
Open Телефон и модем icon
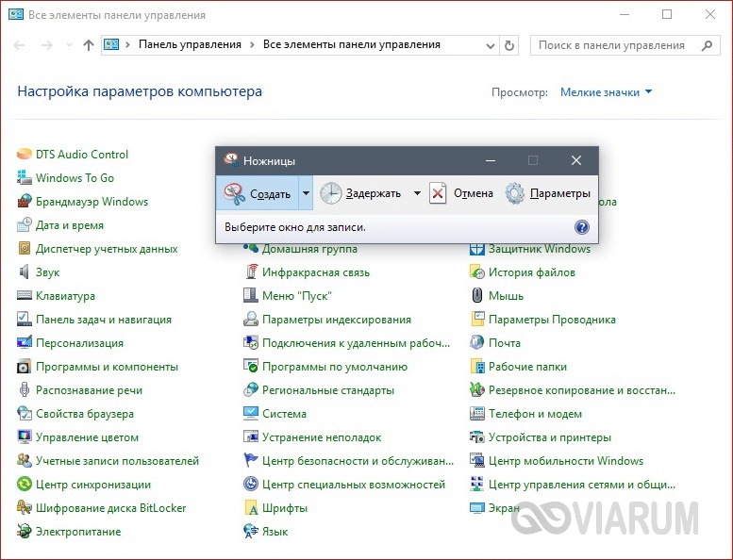[x=477, y=413]
